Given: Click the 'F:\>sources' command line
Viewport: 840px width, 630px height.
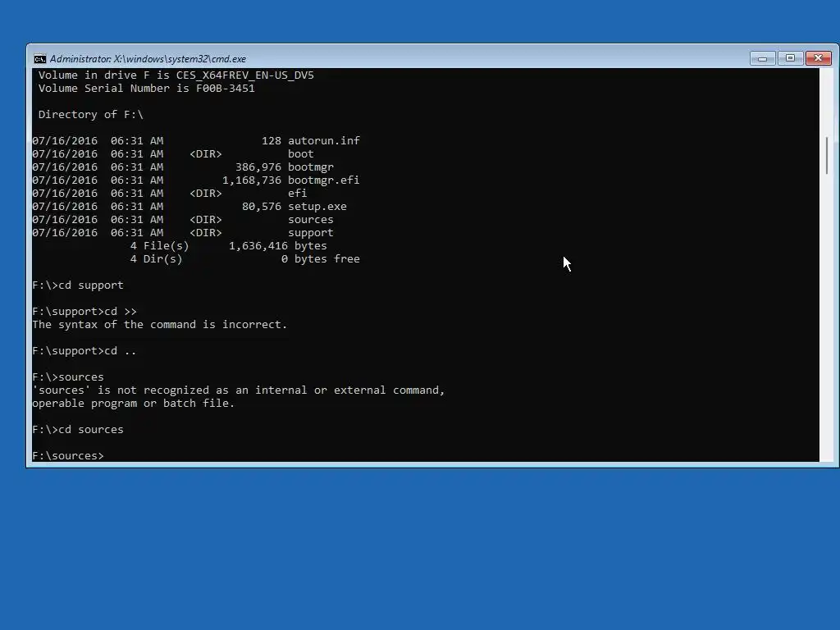Looking at the screenshot, I should [68, 377].
